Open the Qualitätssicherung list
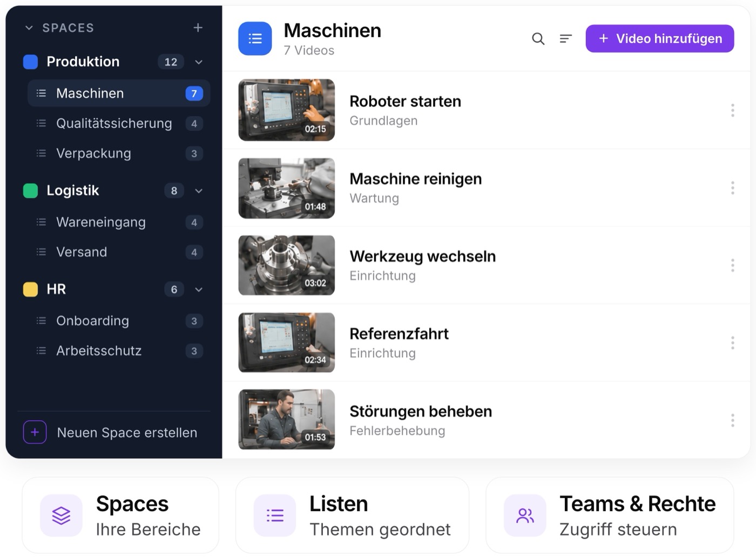756x558 pixels. [119, 124]
